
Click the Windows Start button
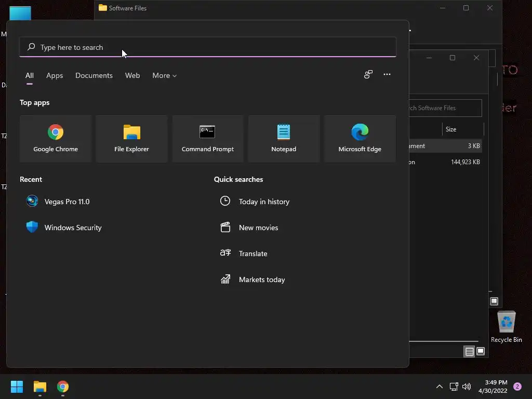17,387
